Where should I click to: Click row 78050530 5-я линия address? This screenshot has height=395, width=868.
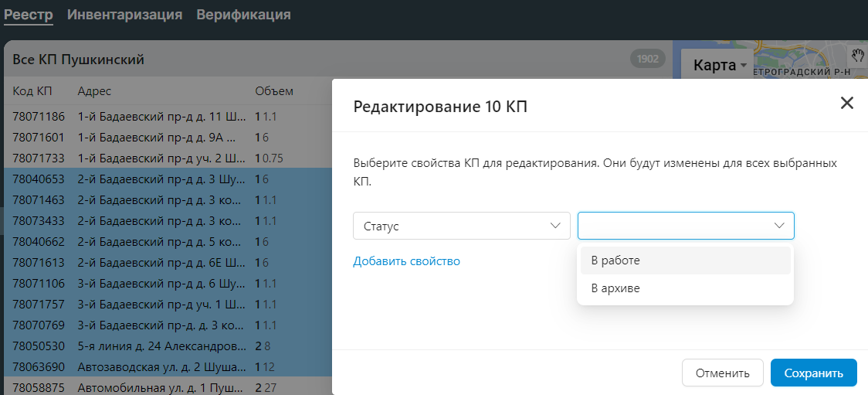(x=162, y=345)
